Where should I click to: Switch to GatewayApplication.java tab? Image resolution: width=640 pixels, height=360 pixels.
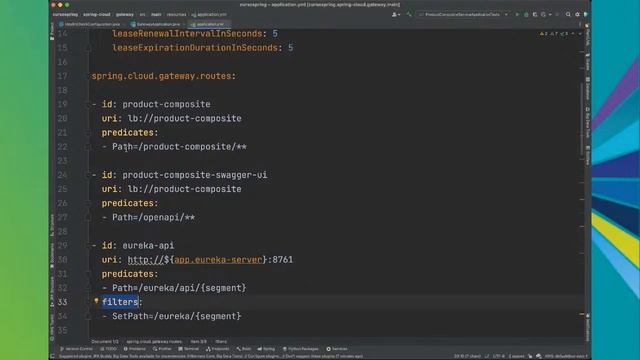click(x=156, y=24)
